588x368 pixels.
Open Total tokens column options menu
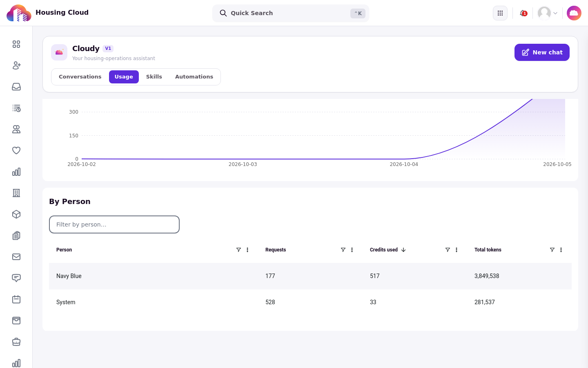pyautogui.click(x=561, y=250)
